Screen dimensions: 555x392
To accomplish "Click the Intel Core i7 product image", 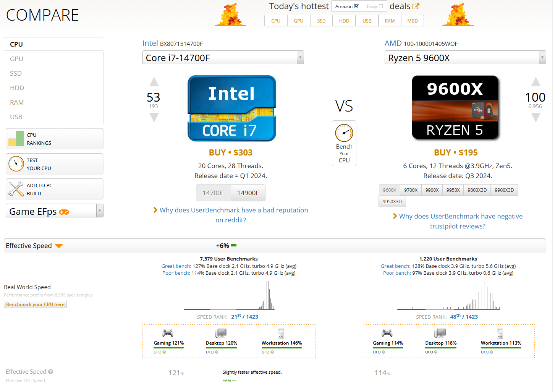I will (231, 109).
